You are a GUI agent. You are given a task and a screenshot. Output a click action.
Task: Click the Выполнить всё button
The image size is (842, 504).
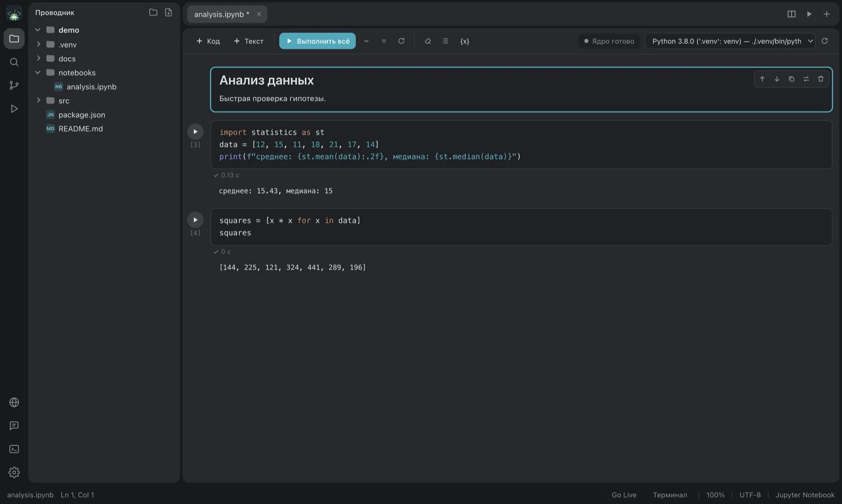pyautogui.click(x=318, y=41)
